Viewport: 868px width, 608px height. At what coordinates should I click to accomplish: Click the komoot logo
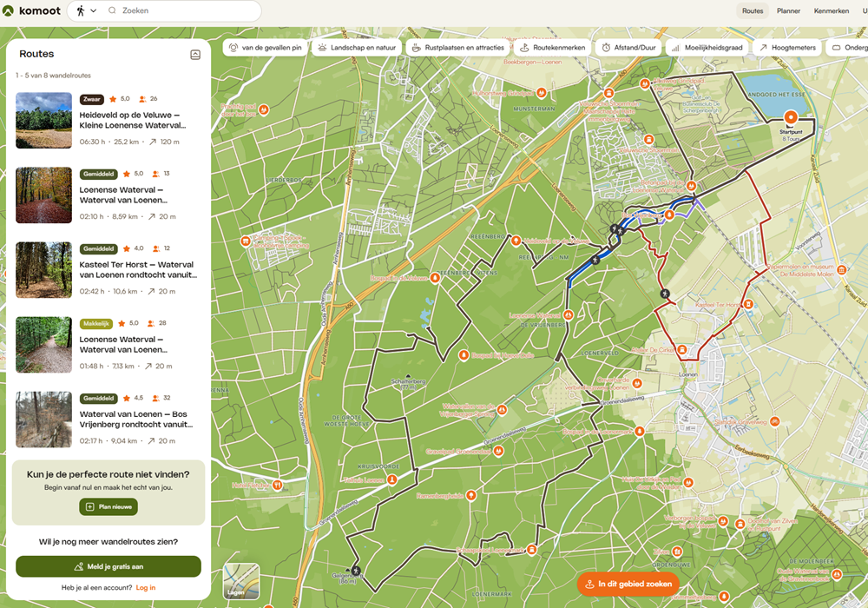(x=31, y=10)
